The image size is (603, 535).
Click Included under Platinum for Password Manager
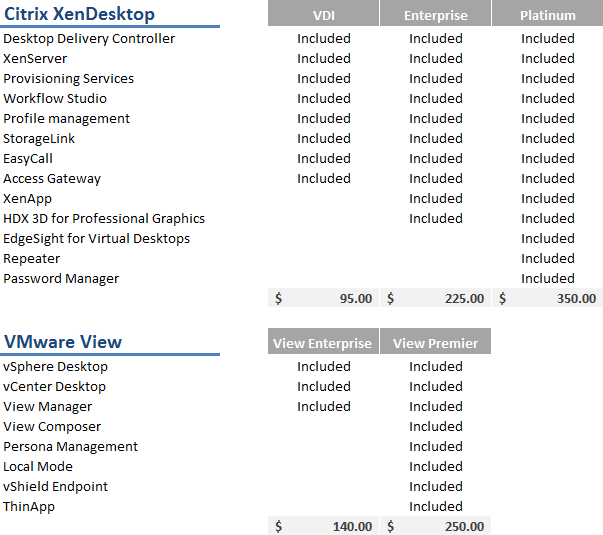point(548,278)
